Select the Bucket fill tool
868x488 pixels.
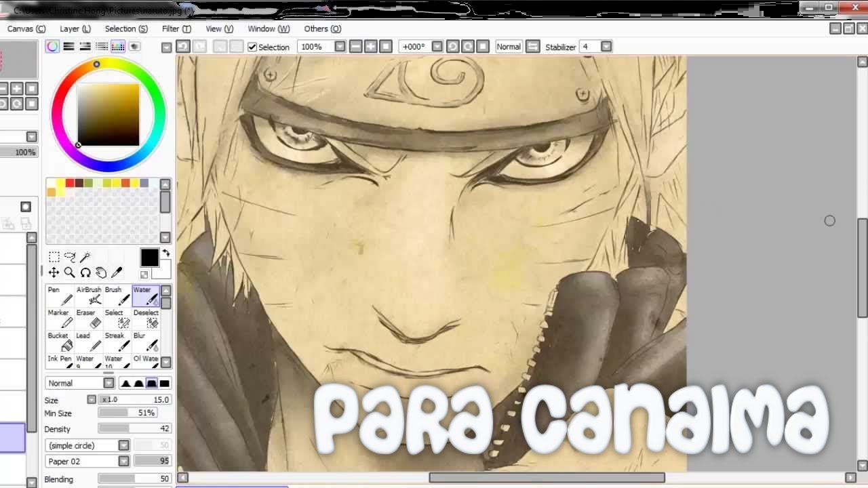[60, 342]
